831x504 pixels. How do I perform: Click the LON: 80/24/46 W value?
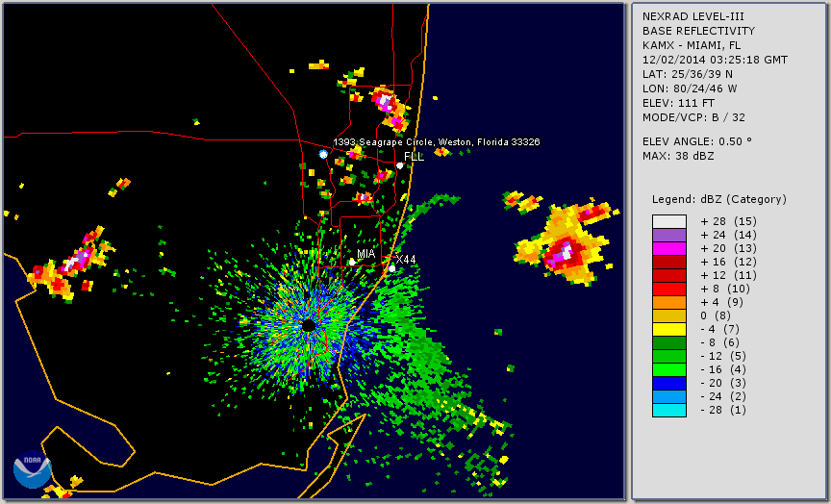tap(690, 88)
